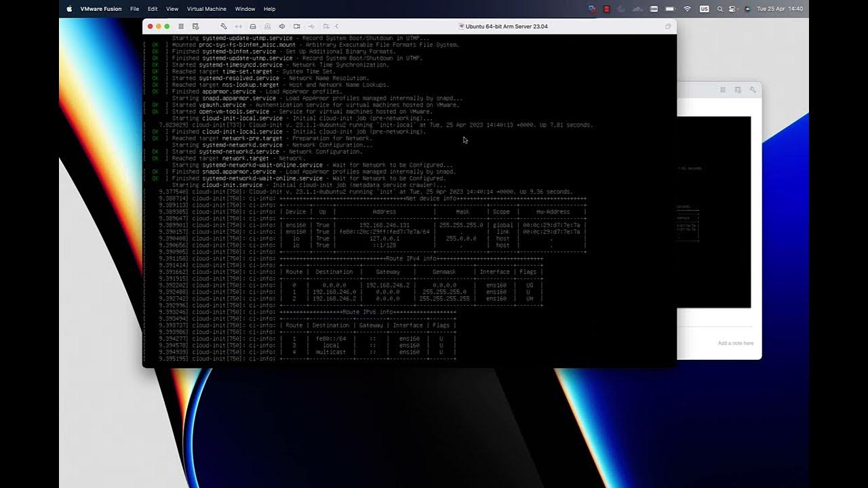
Task: Toggle the virtual machine camera
Action: 296,25
